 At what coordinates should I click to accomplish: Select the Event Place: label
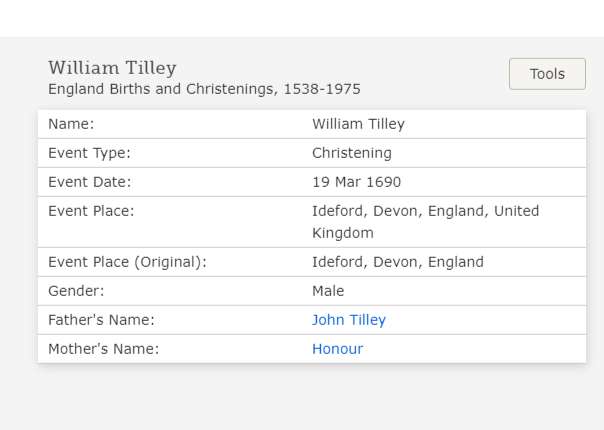(91, 211)
